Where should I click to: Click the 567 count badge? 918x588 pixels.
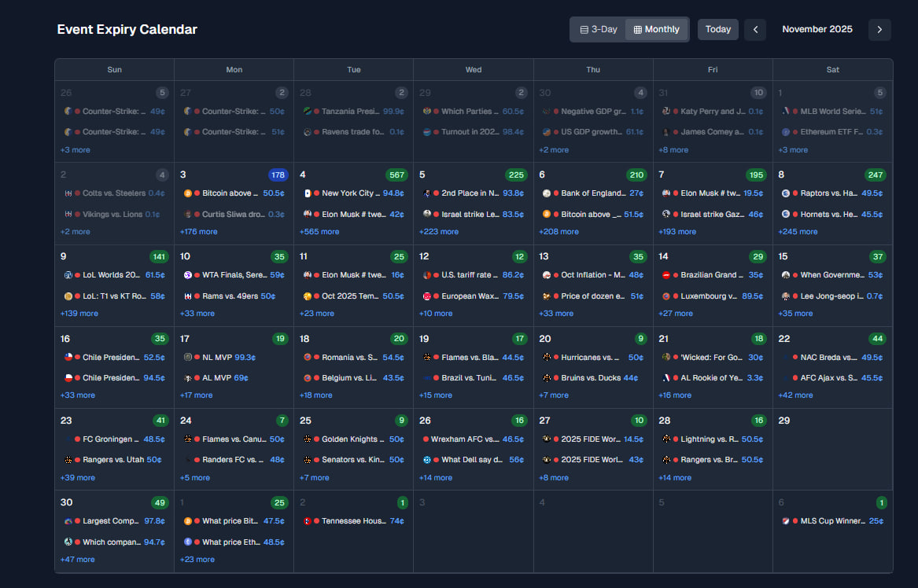click(x=397, y=175)
